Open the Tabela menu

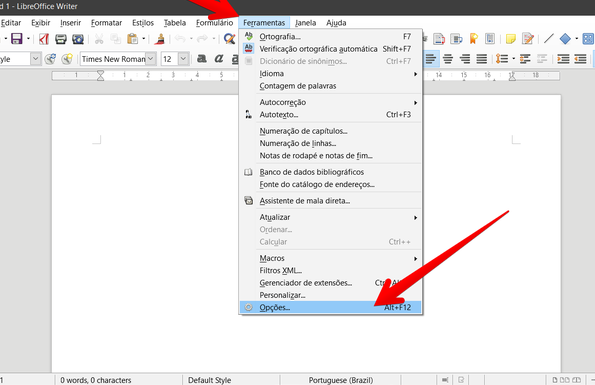pos(175,23)
